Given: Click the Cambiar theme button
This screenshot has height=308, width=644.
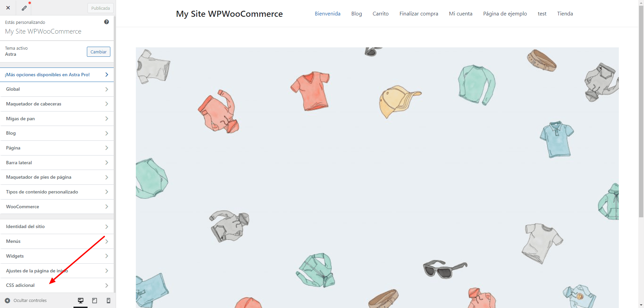Looking at the screenshot, I should click(x=98, y=52).
